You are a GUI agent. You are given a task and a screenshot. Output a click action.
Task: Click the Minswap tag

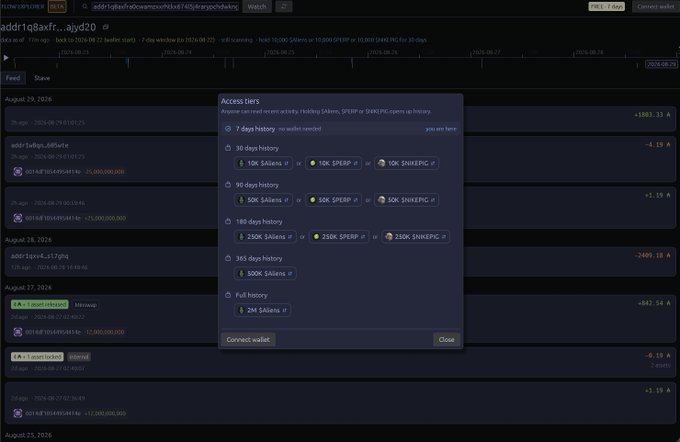(85, 305)
